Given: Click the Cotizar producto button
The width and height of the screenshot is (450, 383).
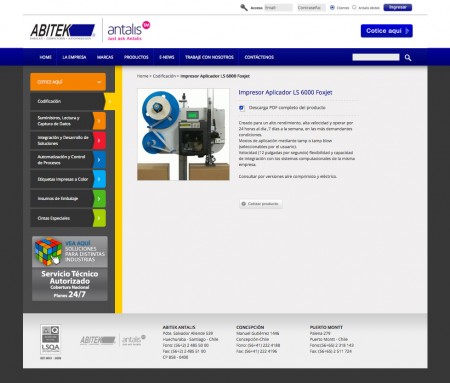Looking at the screenshot, I should 261,204.
